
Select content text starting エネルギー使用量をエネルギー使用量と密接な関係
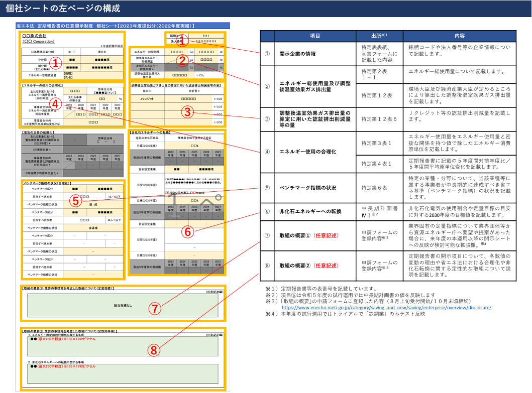tap(459, 143)
